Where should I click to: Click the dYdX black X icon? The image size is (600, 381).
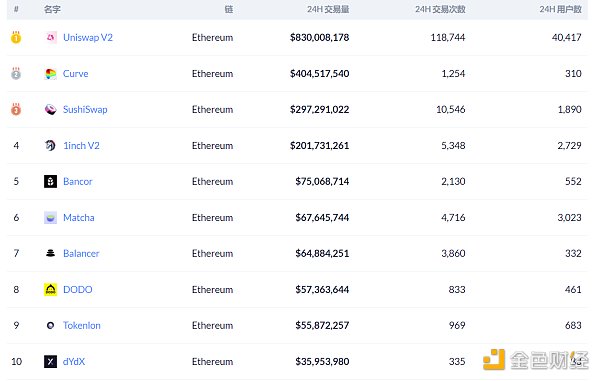pos(51,361)
